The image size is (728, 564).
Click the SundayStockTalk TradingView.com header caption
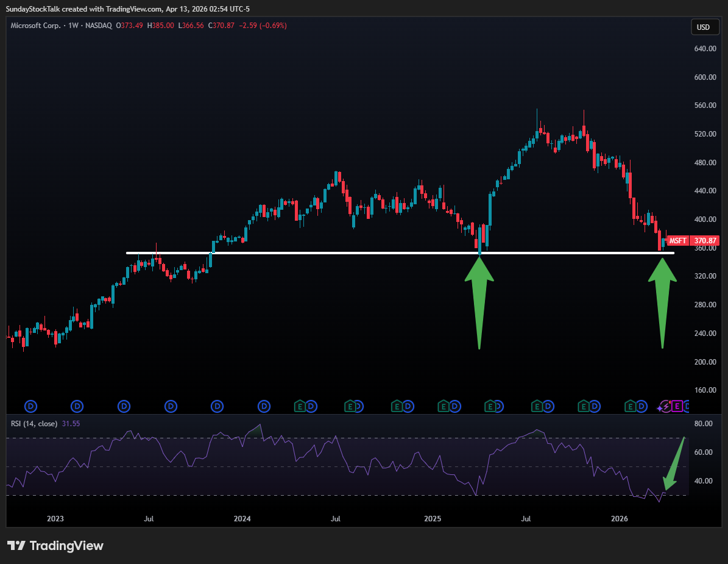(x=128, y=9)
